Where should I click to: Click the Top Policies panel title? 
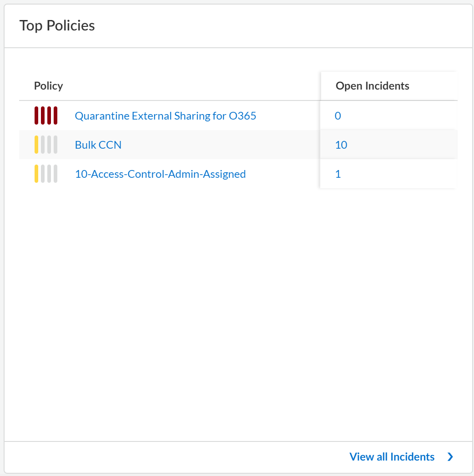pos(57,25)
